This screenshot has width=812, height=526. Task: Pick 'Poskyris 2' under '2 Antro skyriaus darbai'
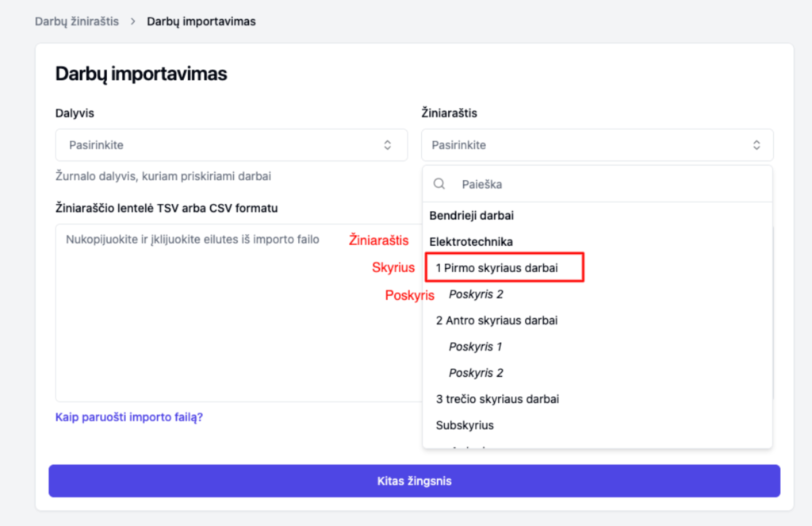(x=476, y=373)
